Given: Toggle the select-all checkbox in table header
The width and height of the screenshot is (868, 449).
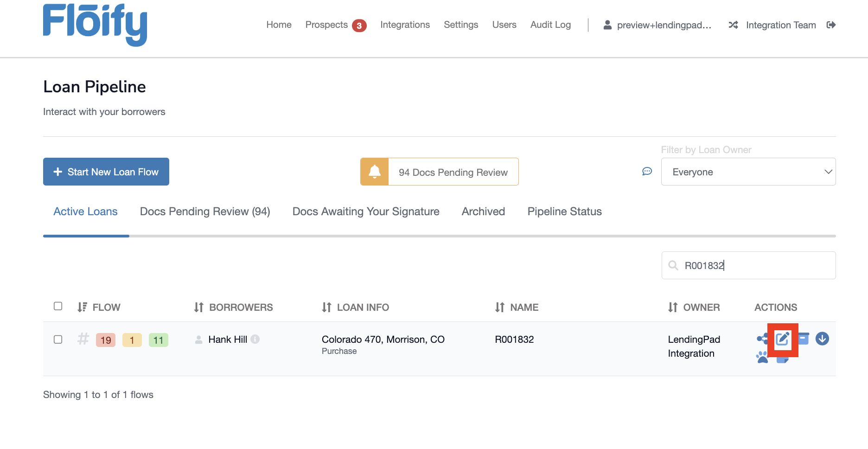Looking at the screenshot, I should [58, 306].
